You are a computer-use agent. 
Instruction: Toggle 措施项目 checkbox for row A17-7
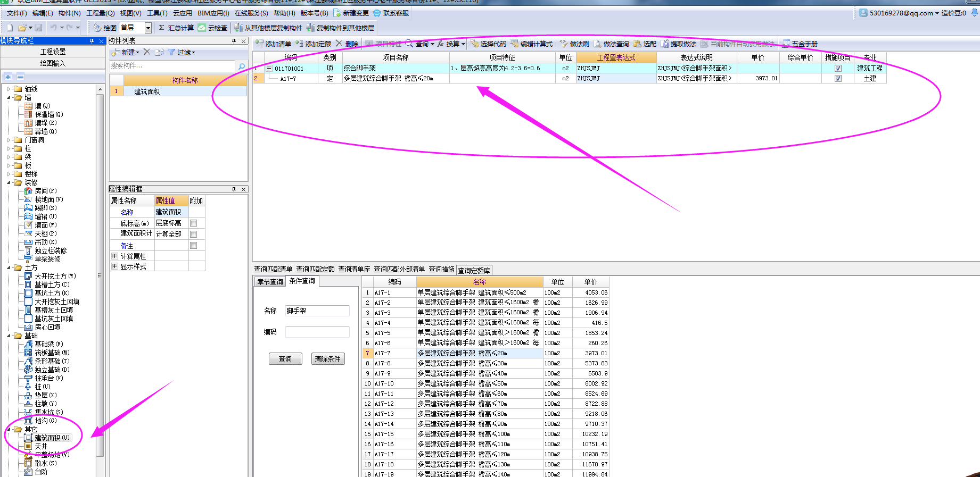[838, 78]
